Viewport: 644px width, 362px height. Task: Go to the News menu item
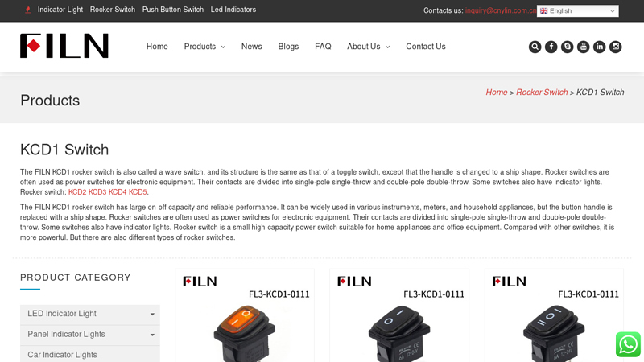pyautogui.click(x=251, y=47)
